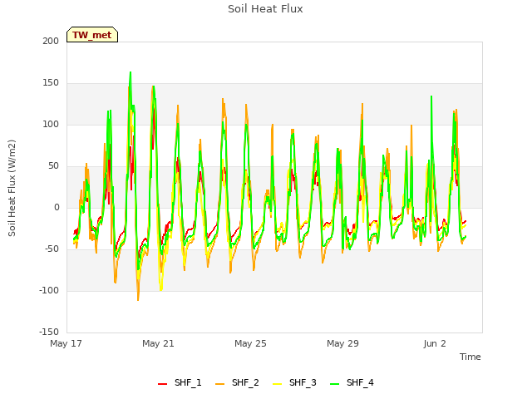Screen dimensions: 532x399
Task: Click the May 25 x-axis label
Action: tap(251, 343)
